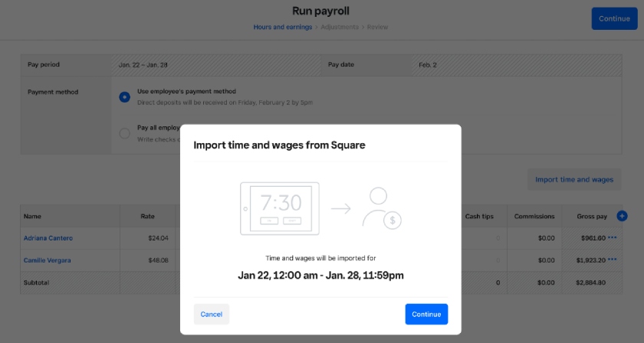The image size is (644, 343).
Task: Open Adriana Cantero employee link
Action: coord(48,238)
